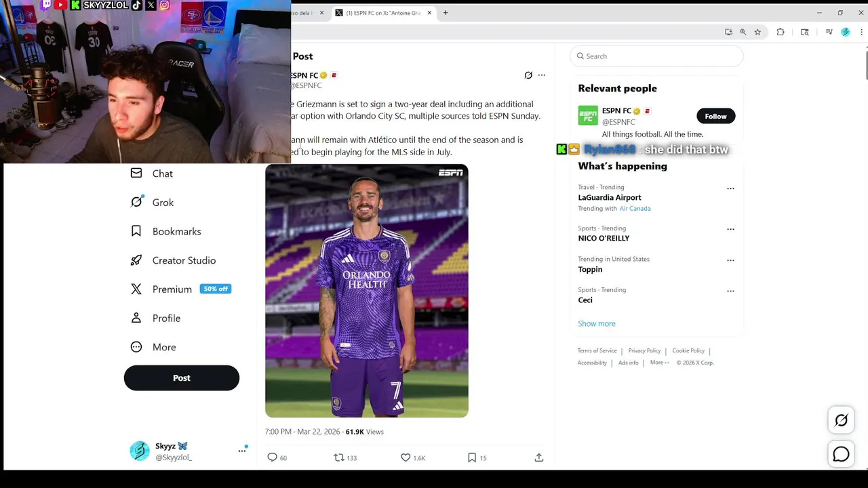Open Cookie Policy footer link
The width and height of the screenshot is (868, 488).
pos(688,350)
